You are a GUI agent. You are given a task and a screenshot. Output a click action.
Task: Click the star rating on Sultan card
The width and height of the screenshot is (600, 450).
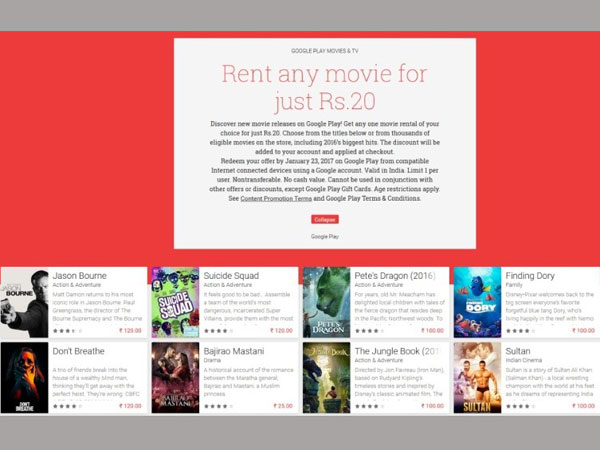click(521, 406)
